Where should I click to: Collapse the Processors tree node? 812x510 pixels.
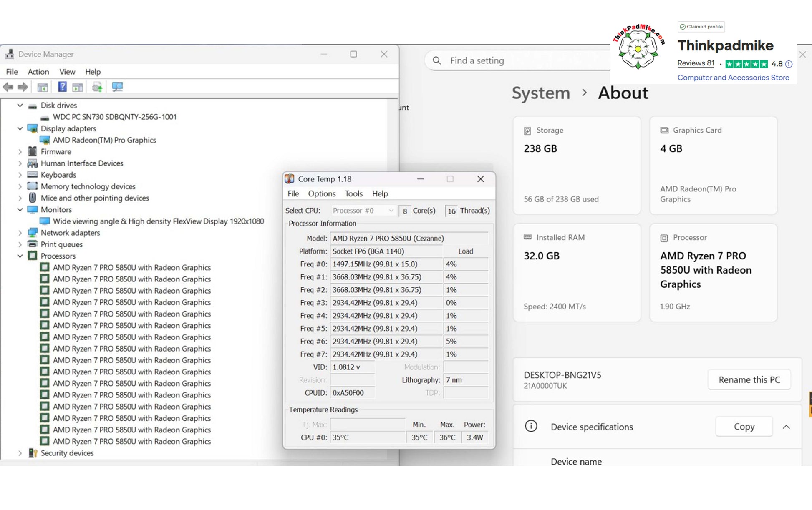pyautogui.click(x=20, y=256)
